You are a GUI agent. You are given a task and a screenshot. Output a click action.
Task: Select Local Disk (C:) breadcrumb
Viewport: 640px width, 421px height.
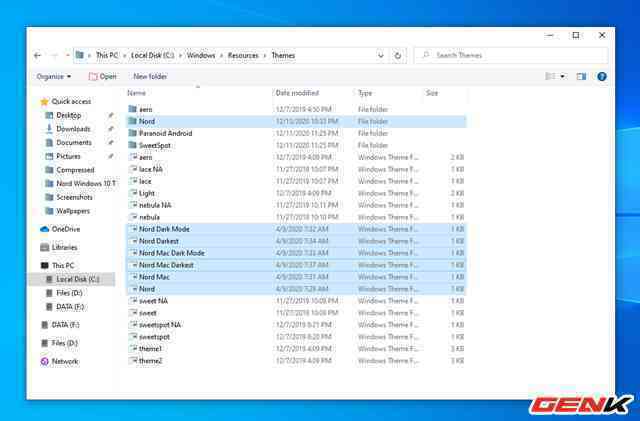(x=152, y=56)
